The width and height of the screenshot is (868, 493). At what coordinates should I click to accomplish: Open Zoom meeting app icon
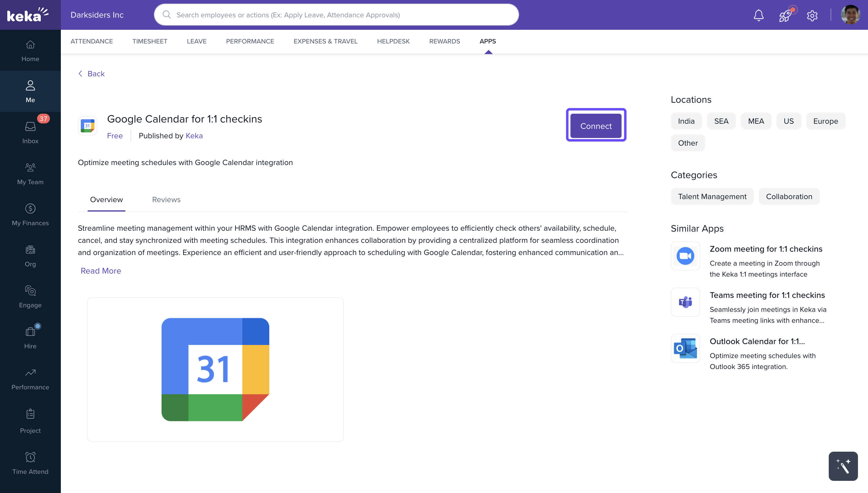pos(685,256)
